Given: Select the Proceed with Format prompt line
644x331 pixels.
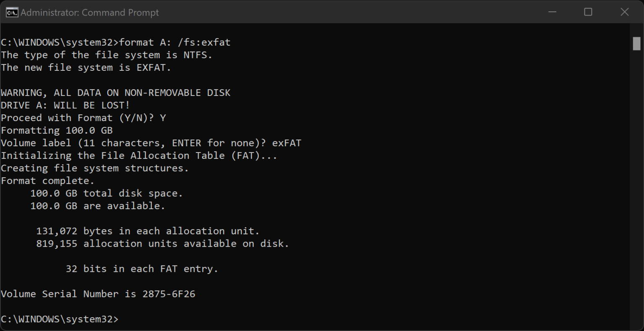Looking at the screenshot, I should pos(83,117).
